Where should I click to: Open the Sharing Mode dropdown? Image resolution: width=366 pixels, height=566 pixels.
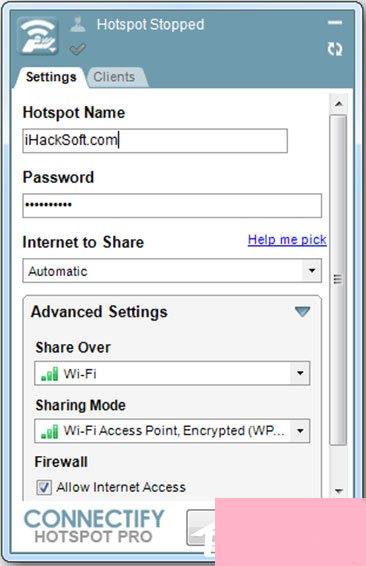point(172,431)
